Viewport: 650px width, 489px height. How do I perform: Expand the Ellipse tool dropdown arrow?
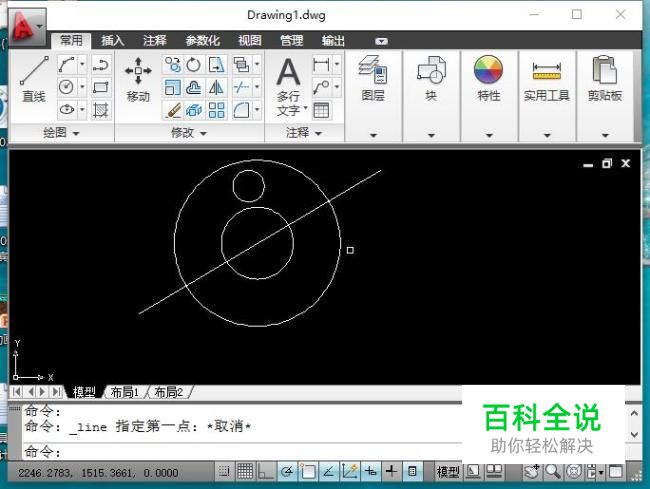coord(82,109)
